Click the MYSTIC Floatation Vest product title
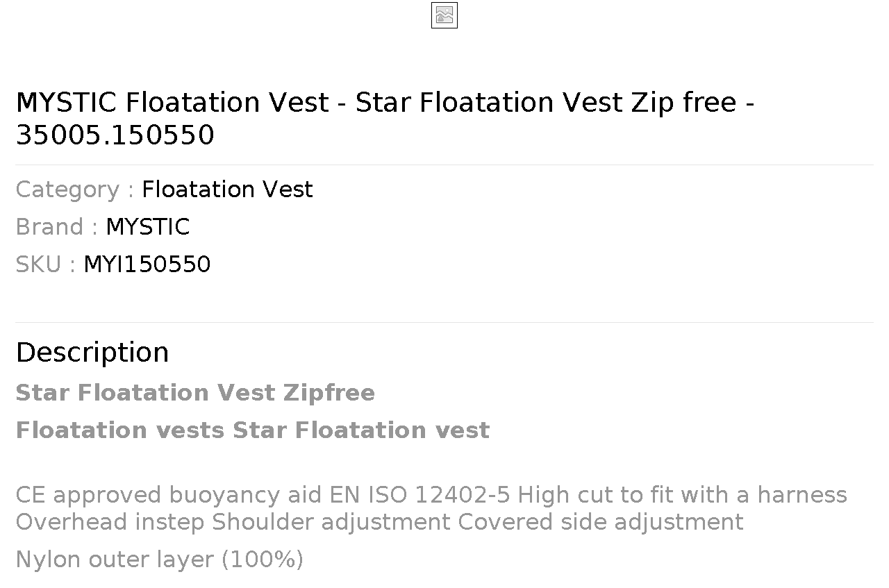The height and width of the screenshot is (588, 889). (x=385, y=118)
